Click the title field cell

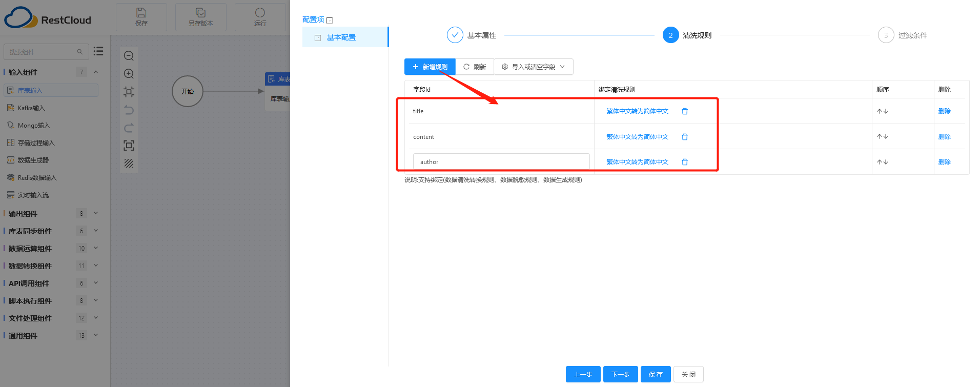click(501, 111)
